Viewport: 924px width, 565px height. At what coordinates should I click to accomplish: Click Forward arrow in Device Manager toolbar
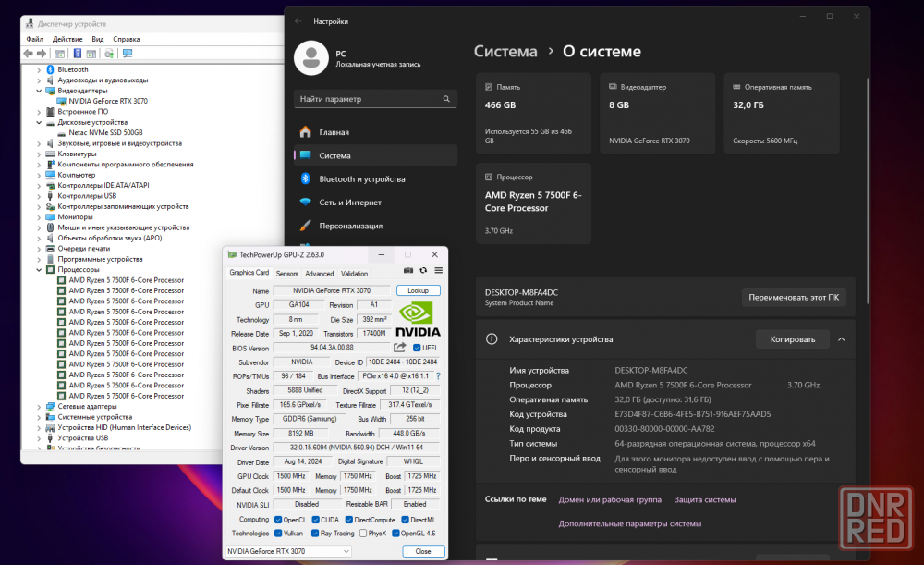42,54
